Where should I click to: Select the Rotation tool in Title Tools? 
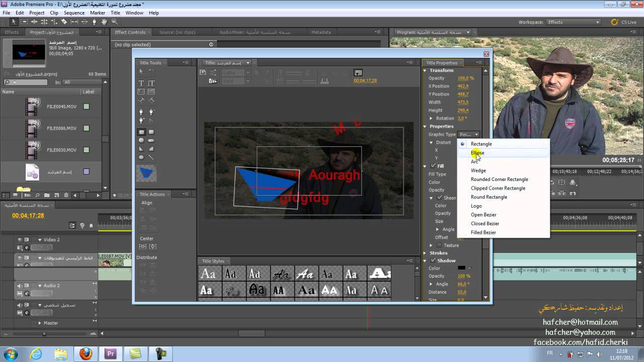click(151, 72)
